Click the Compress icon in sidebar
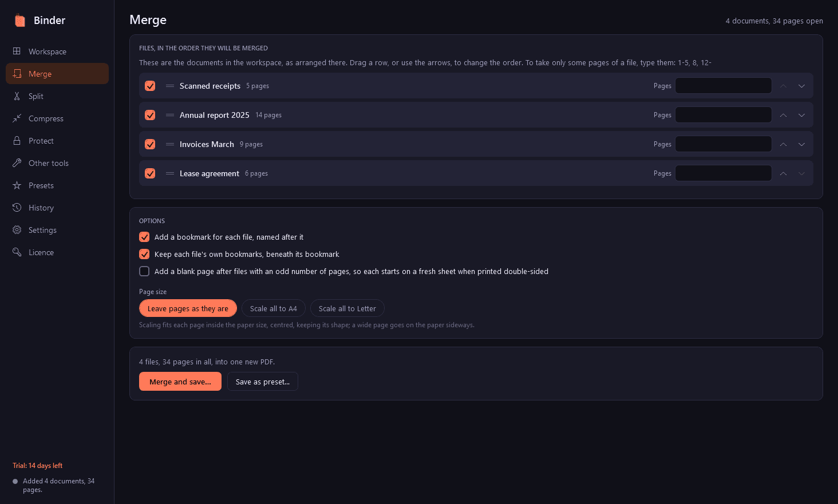Viewport: 838px width, 504px height. click(x=17, y=118)
